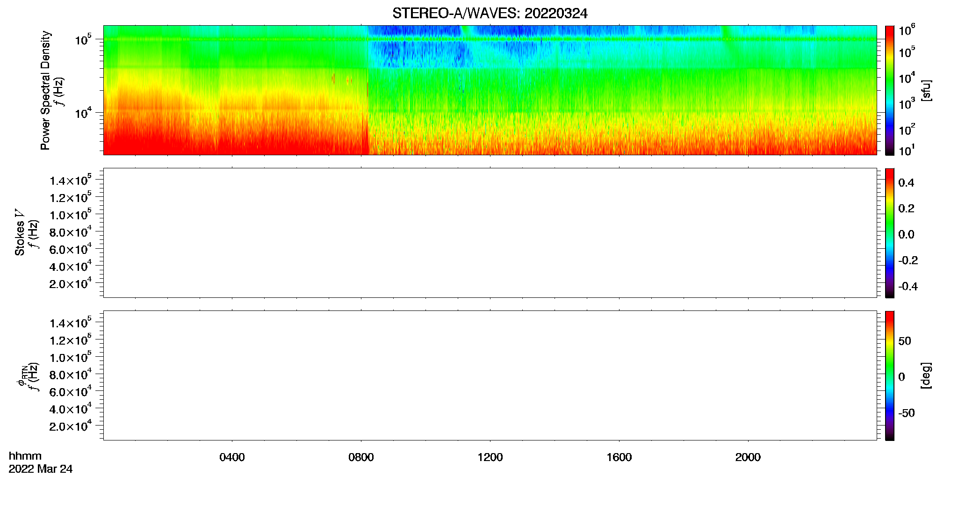980x505 pixels.
Task: Click the 10^5 frequency tick in spectrogram
Action: pyautogui.click(x=83, y=39)
